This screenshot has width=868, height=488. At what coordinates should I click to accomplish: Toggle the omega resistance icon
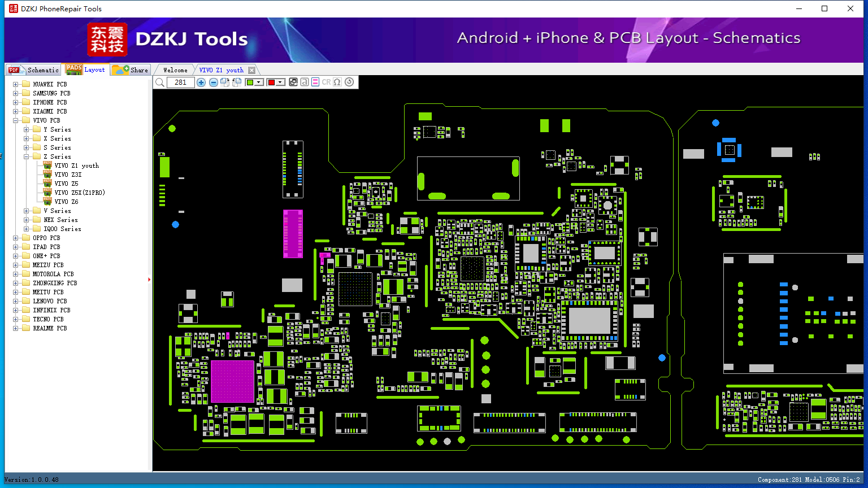pos(337,82)
